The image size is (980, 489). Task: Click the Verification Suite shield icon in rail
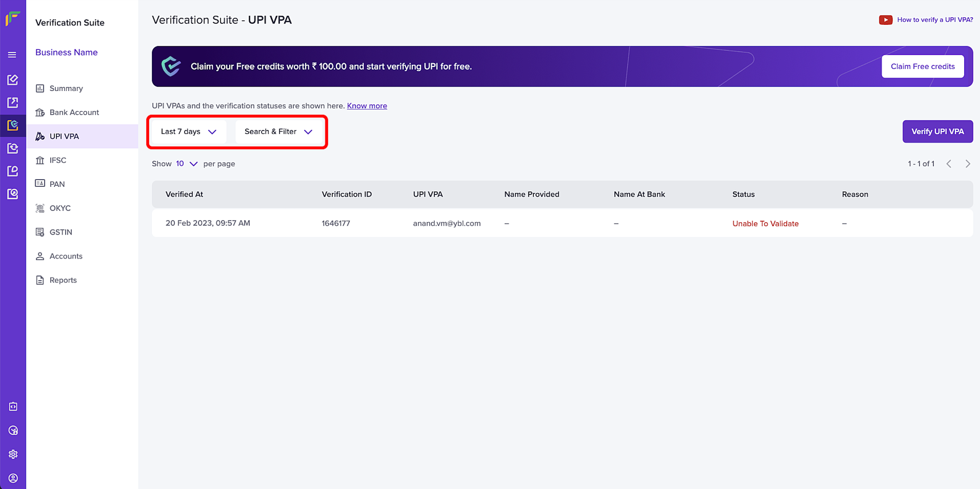click(x=13, y=125)
